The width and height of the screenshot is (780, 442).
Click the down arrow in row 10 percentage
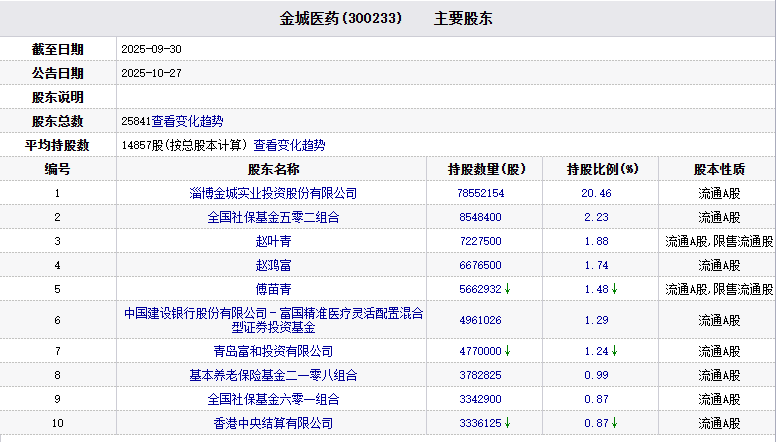pyautogui.click(x=613, y=423)
